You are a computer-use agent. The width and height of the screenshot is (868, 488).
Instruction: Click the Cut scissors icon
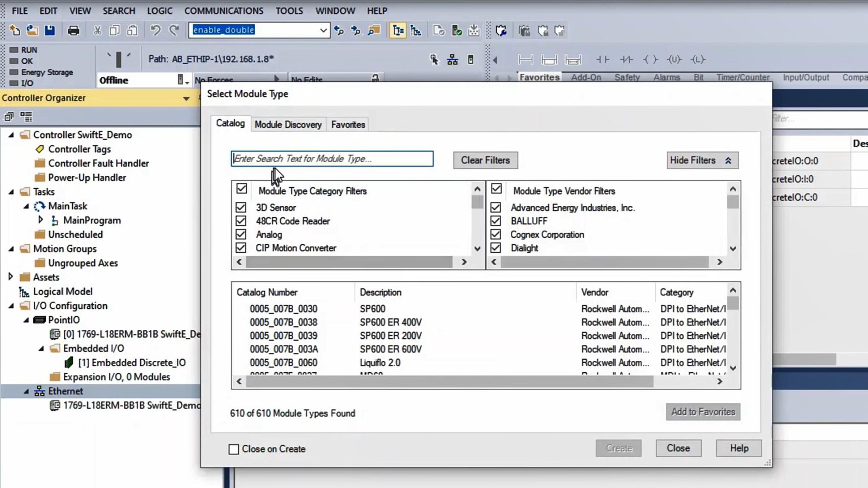pyautogui.click(x=97, y=30)
